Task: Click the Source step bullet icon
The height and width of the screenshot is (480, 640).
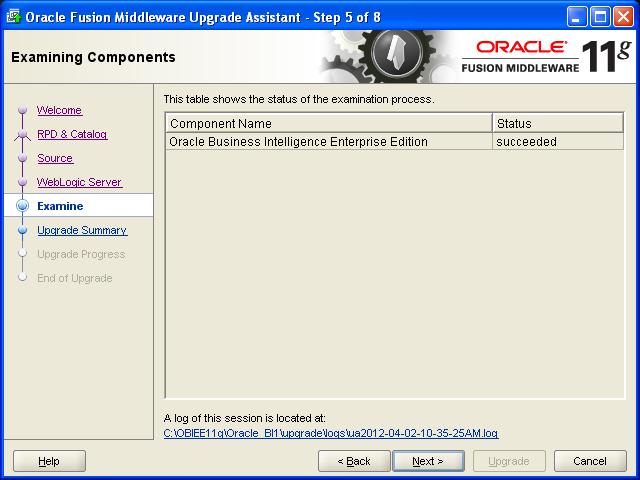Action: tap(22, 158)
